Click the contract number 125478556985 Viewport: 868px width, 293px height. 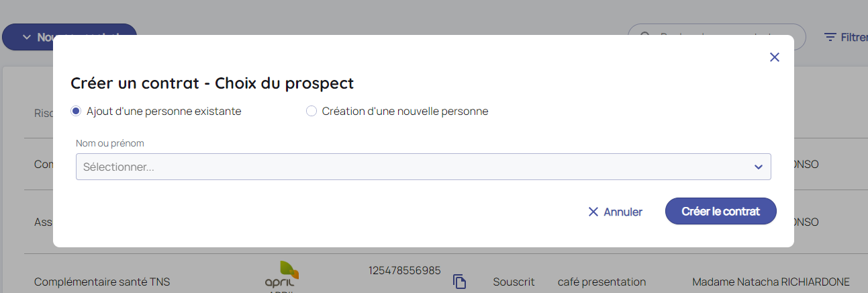click(x=404, y=270)
